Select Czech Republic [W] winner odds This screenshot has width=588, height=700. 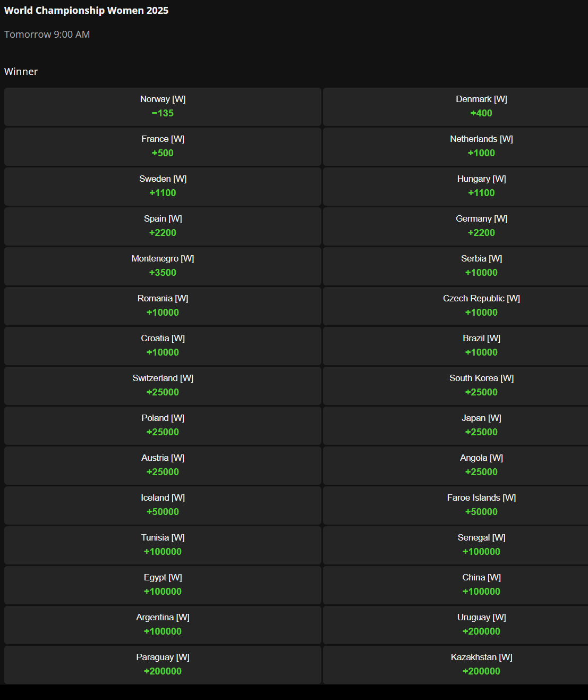[481, 306]
